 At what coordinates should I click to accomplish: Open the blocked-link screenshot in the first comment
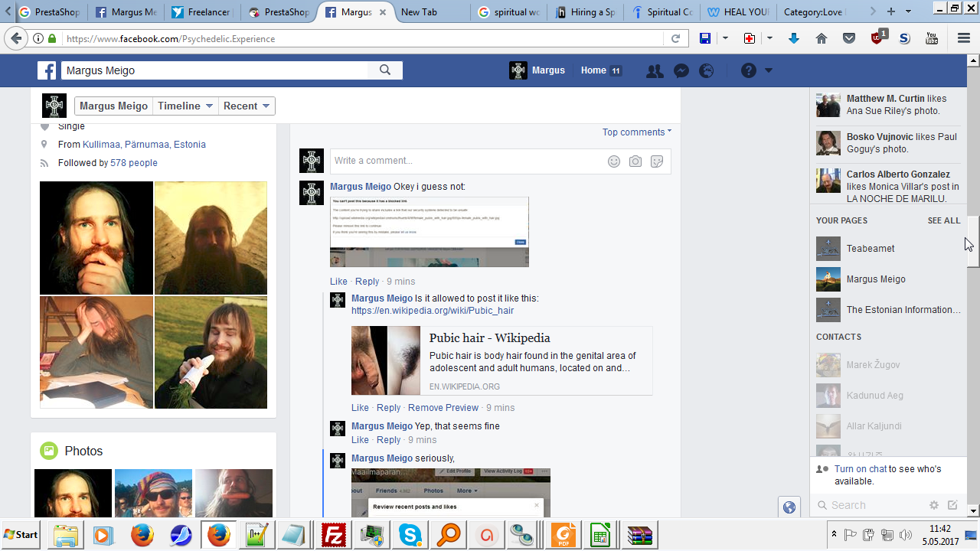coord(430,232)
